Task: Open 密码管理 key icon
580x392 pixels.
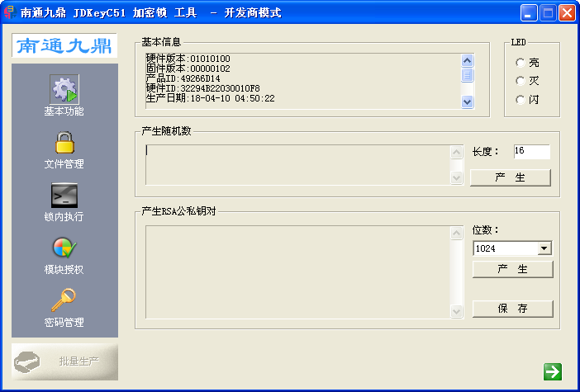Action: (x=64, y=300)
